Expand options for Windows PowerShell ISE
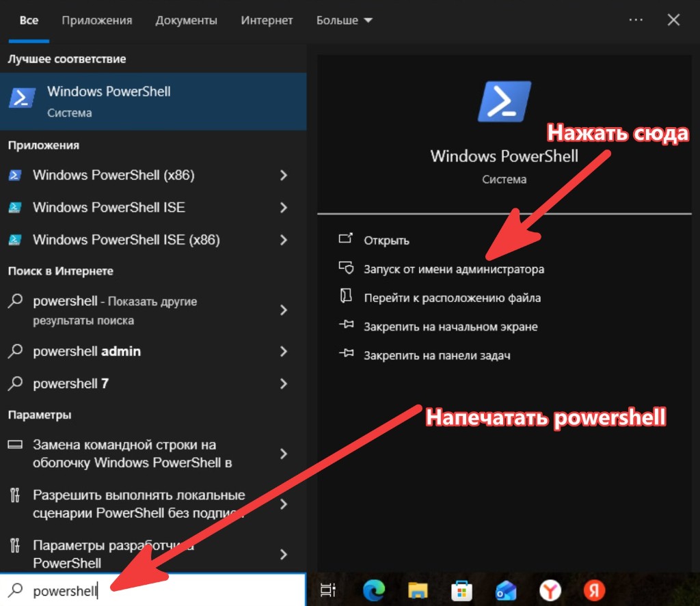The image size is (700, 606). (x=284, y=208)
